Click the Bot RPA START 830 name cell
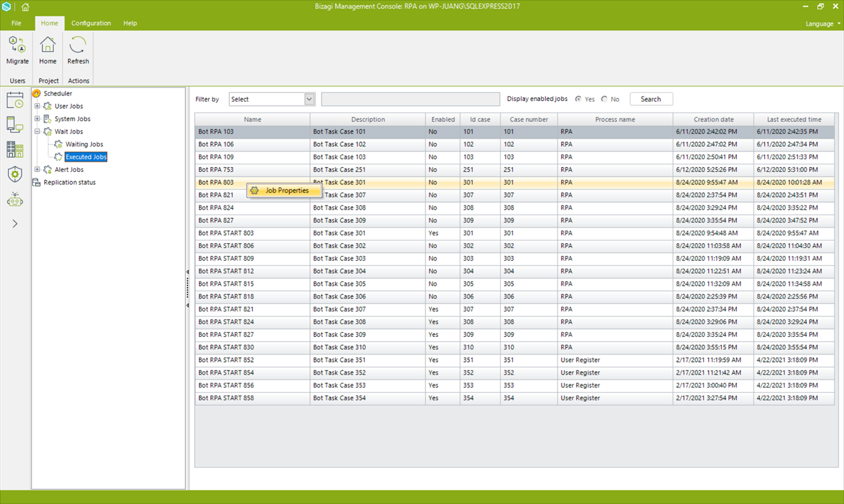844x504 pixels. point(253,348)
